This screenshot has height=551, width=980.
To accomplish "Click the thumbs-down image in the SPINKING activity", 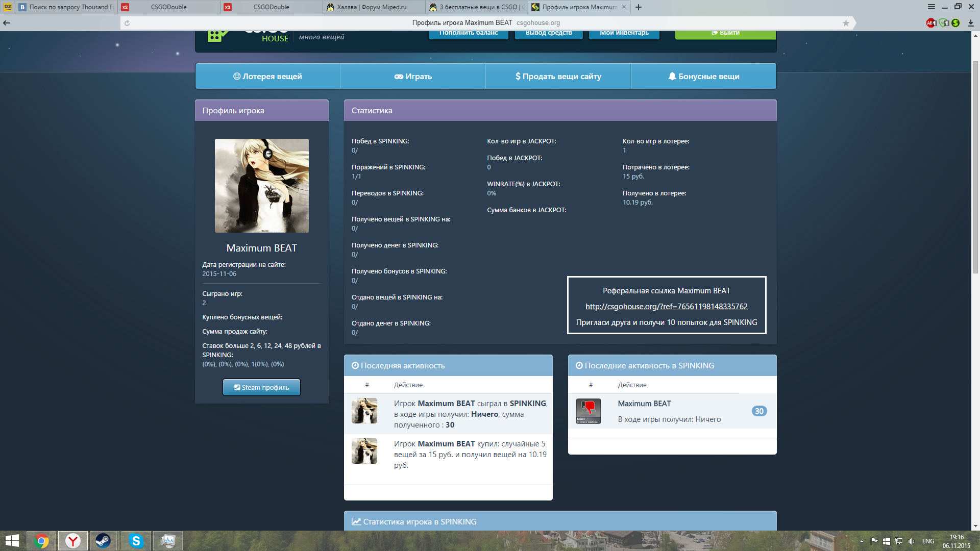I will coord(589,411).
